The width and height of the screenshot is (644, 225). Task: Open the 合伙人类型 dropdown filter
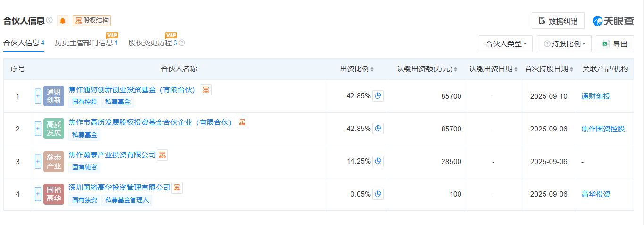coord(506,44)
